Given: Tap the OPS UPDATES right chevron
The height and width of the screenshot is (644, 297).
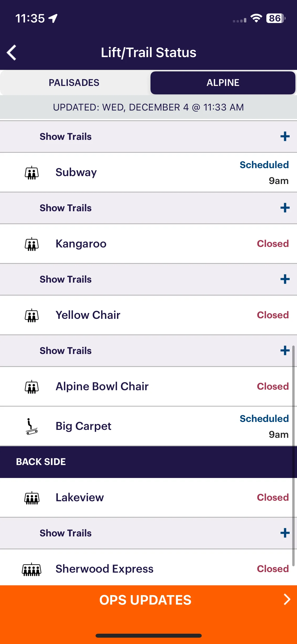Looking at the screenshot, I should click(287, 599).
